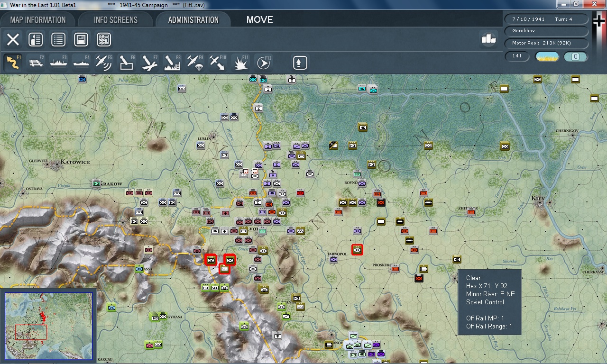Click the Katowice city label on map
The image size is (607, 364).
click(75, 162)
